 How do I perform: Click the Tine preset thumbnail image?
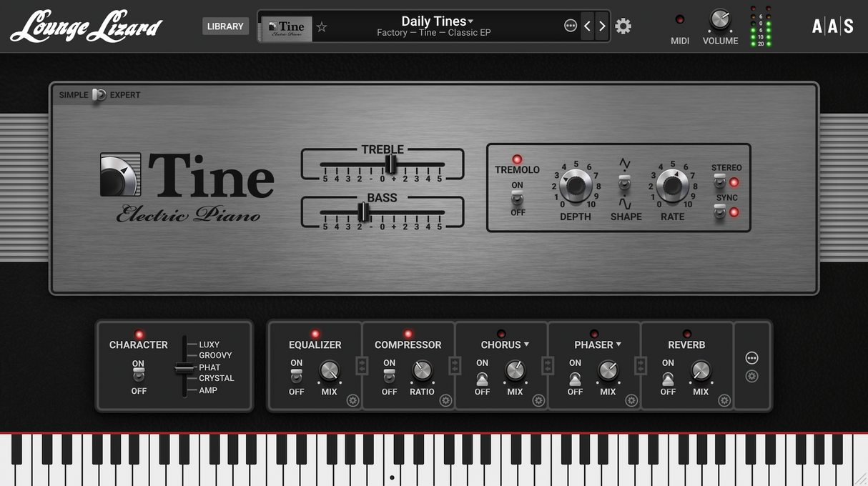click(x=287, y=28)
